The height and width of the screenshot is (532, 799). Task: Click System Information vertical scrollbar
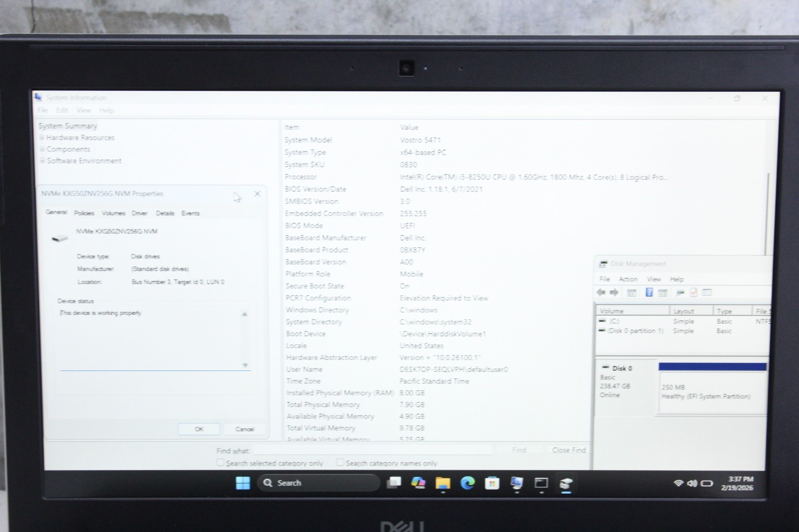click(768, 215)
